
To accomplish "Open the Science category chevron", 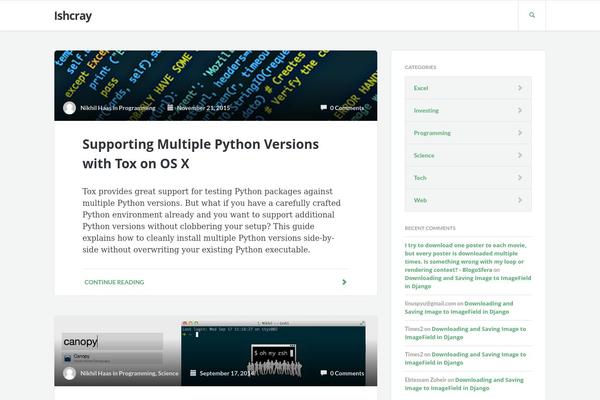I will pos(520,155).
